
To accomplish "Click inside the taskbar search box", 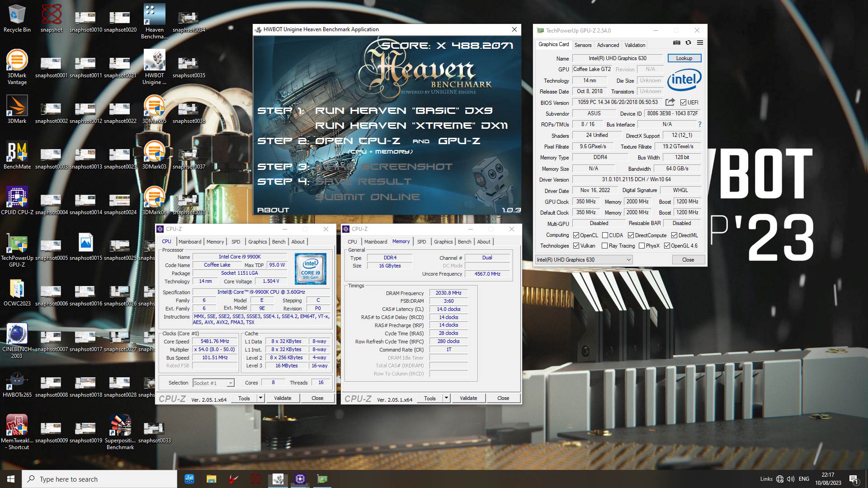I will [99, 479].
